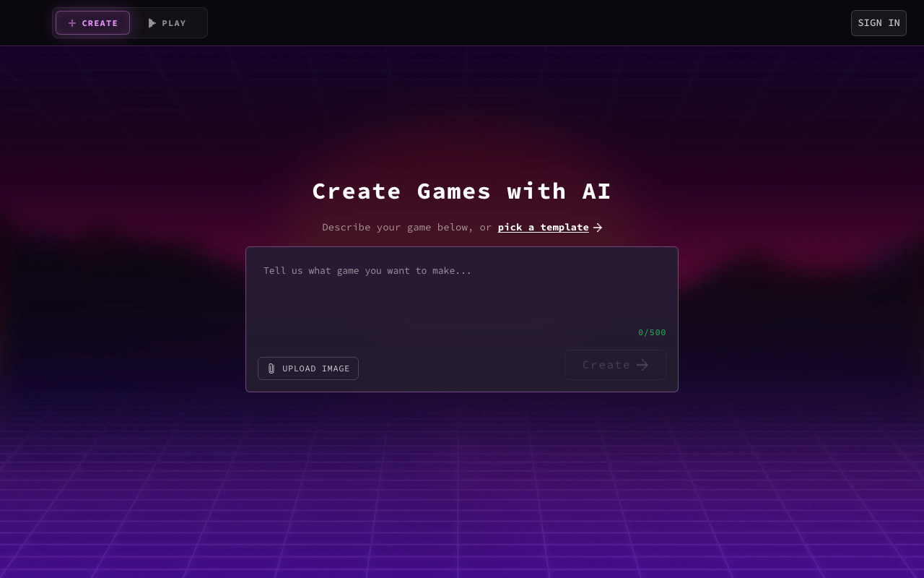Click the Create Games with AI heading

tap(462, 191)
